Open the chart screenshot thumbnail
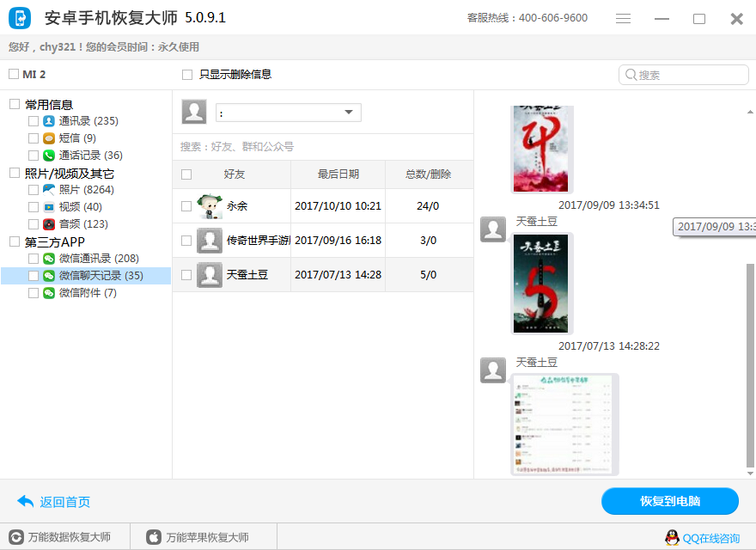756x550 pixels. pyautogui.click(x=564, y=425)
